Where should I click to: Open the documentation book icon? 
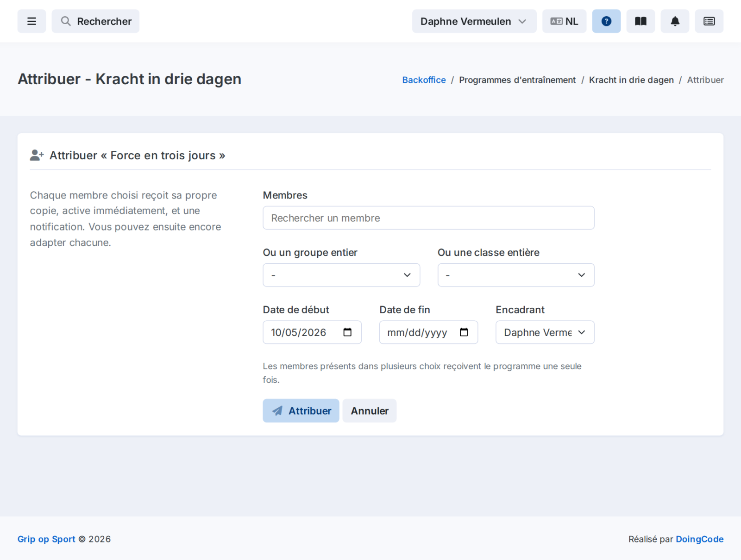(641, 21)
